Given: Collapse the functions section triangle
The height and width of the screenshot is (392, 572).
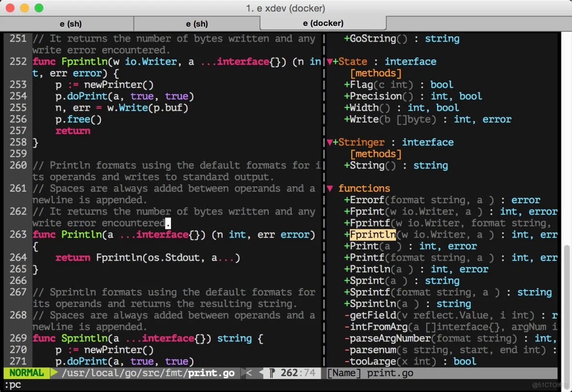Looking at the screenshot, I should click(x=330, y=189).
